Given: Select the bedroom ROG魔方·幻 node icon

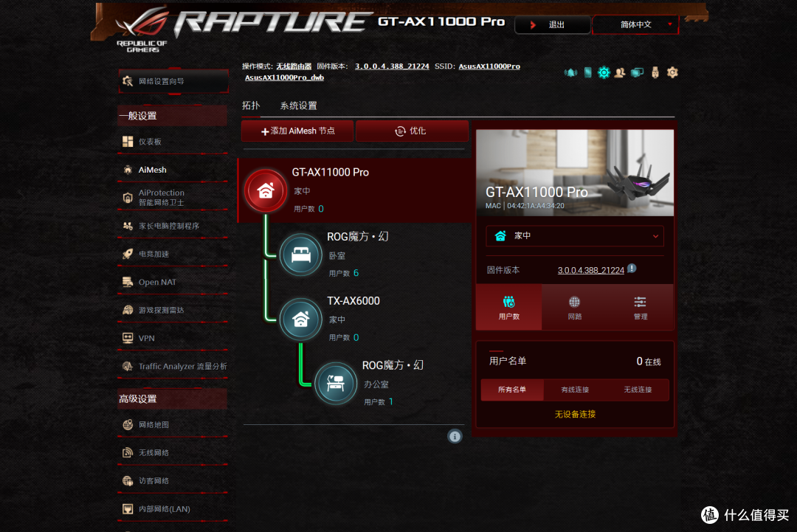Looking at the screenshot, I should click(300, 255).
